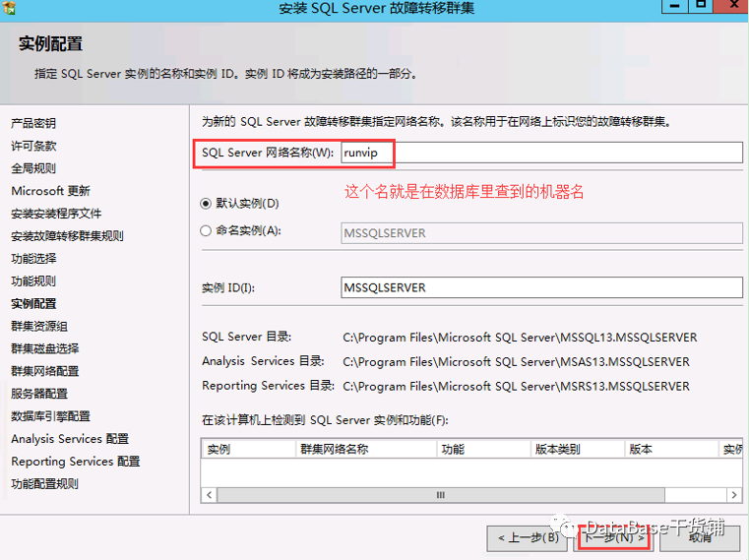Click the SQL Server setup icon in title bar
749x560 pixels.
click(x=10, y=7)
